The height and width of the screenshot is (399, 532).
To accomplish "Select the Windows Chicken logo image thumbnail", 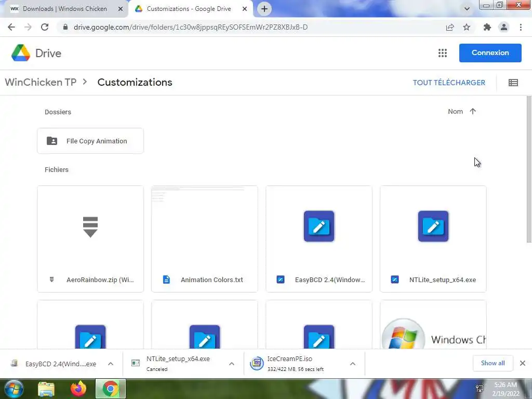I will point(433,325).
